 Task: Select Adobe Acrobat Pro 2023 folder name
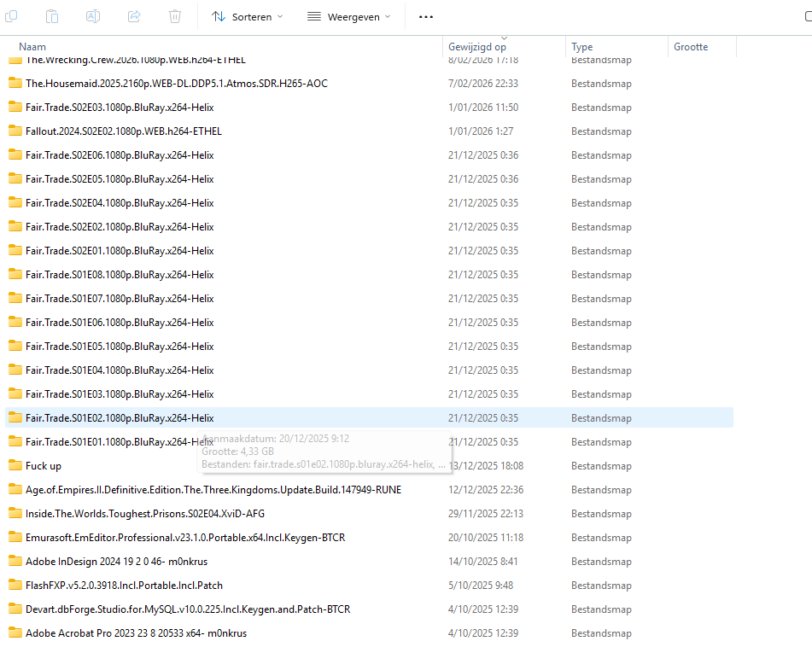coord(137,633)
